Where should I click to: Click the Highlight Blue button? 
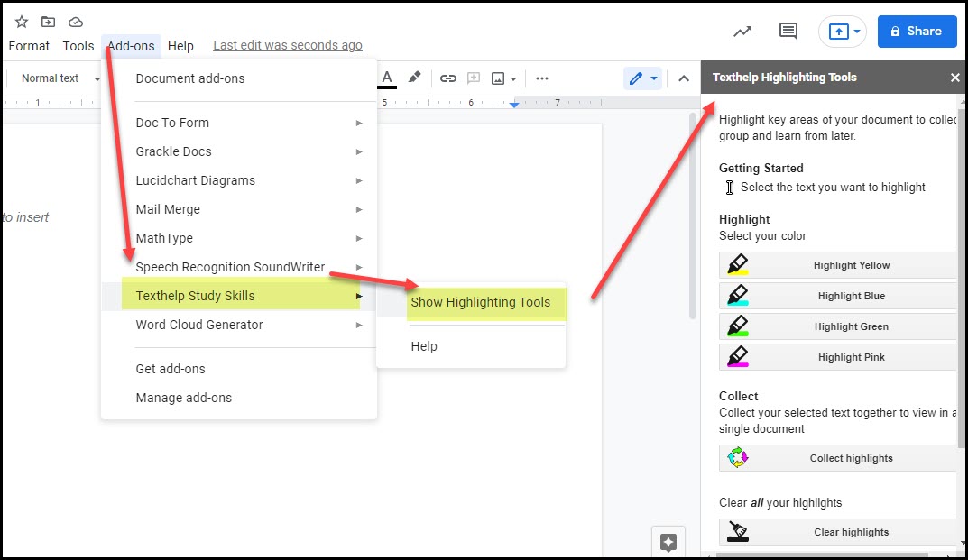click(838, 296)
